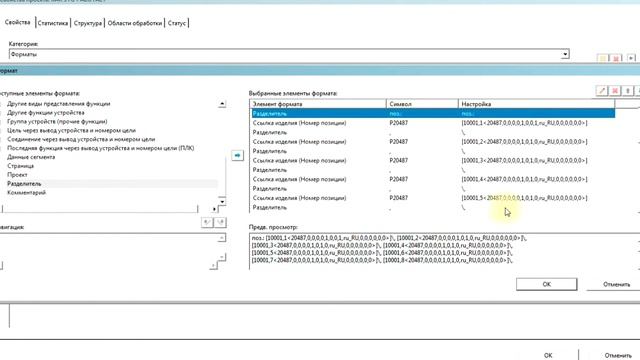The width and height of the screenshot is (640, 360).
Task: Click up arrow of navigation box scrollbar
Action: (x=222, y=238)
